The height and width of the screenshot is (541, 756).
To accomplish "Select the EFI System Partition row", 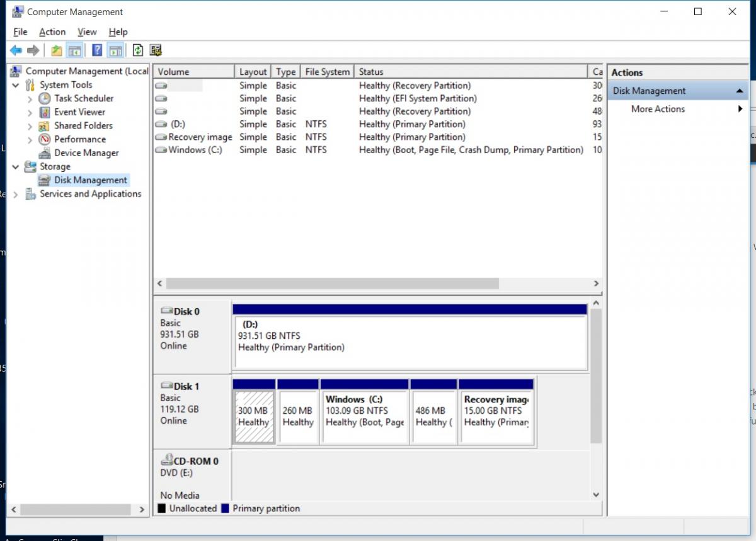I will (378, 98).
